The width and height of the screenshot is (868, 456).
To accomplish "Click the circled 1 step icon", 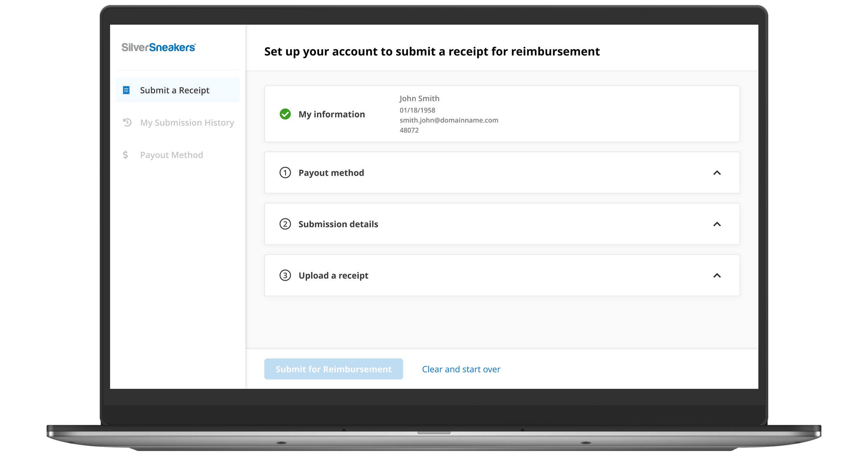I will [x=285, y=173].
